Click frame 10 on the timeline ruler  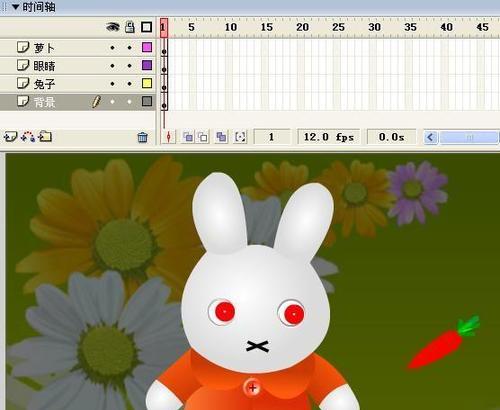pos(231,27)
